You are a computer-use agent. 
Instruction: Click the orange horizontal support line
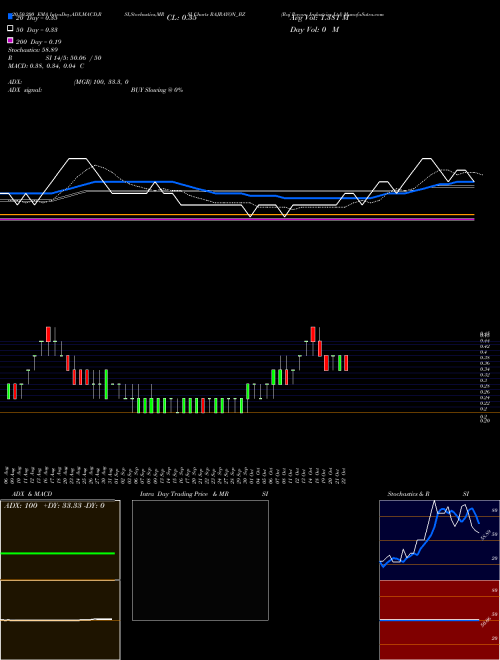click(237, 215)
